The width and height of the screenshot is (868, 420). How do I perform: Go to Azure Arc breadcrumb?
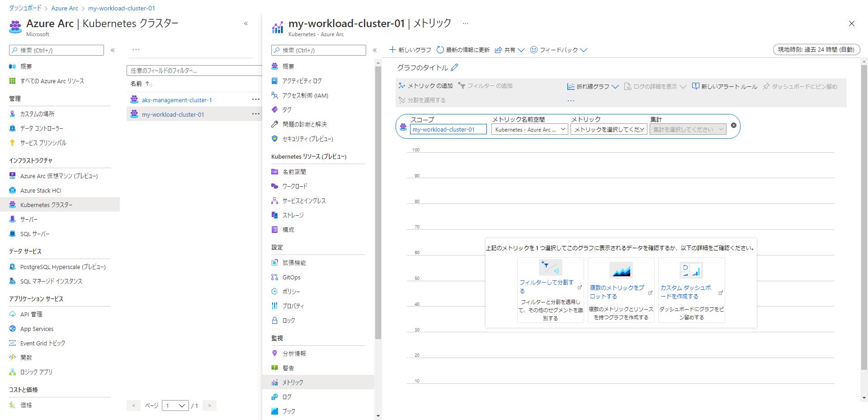pos(65,8)
